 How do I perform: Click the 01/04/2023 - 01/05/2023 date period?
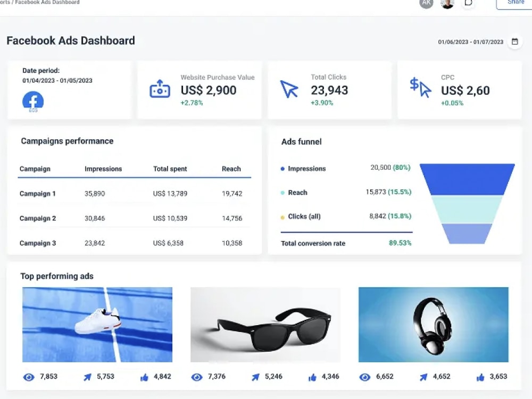[57, 80]
